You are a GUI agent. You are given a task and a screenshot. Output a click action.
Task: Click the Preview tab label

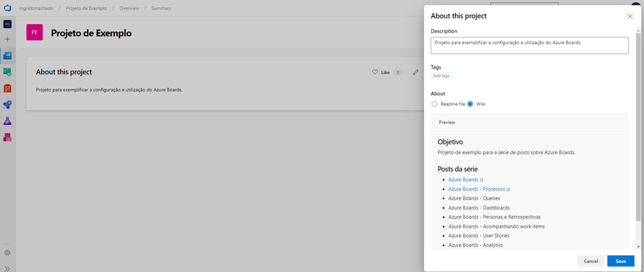coord(447,123)
